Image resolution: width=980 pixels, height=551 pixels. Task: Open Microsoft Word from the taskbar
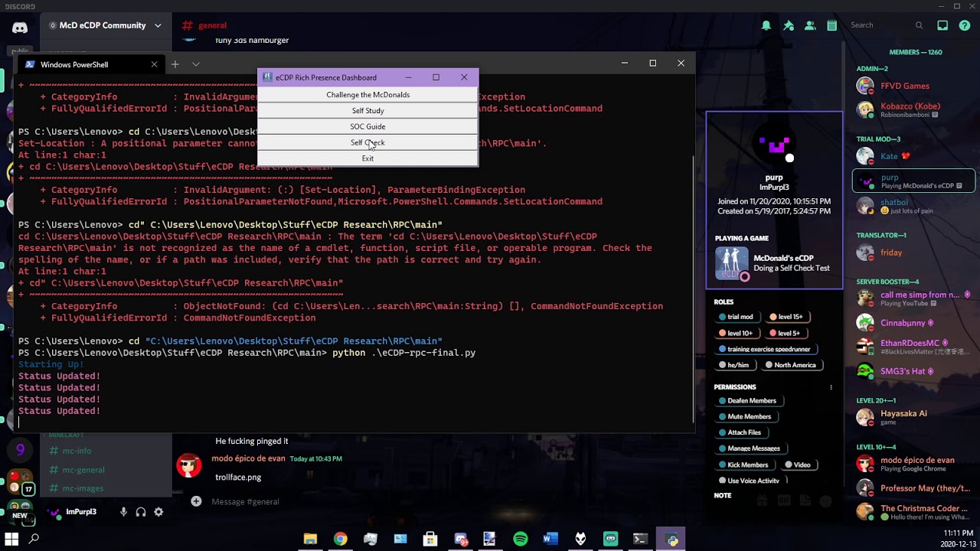pyautogui.click(x=550, y=539)
